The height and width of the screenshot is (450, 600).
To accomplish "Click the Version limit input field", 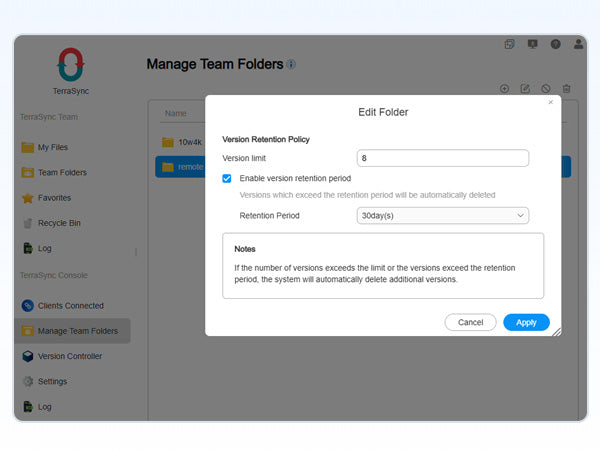I will 442,158.
